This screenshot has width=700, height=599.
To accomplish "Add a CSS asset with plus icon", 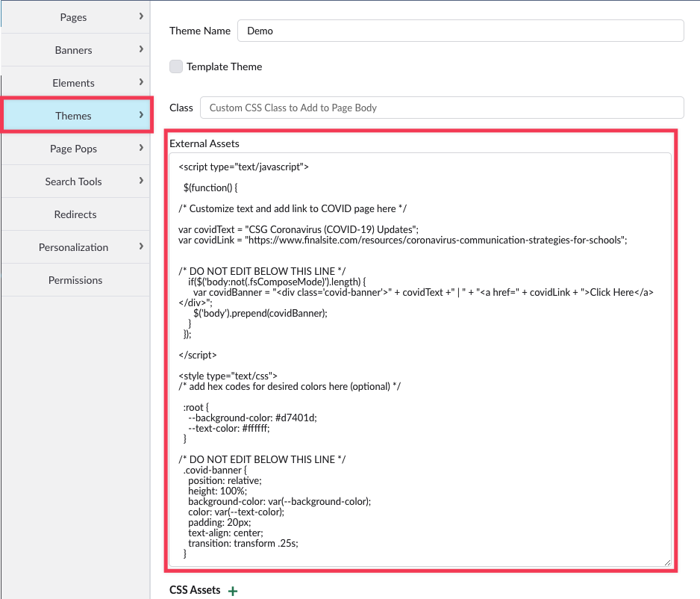I will point(233,591).
